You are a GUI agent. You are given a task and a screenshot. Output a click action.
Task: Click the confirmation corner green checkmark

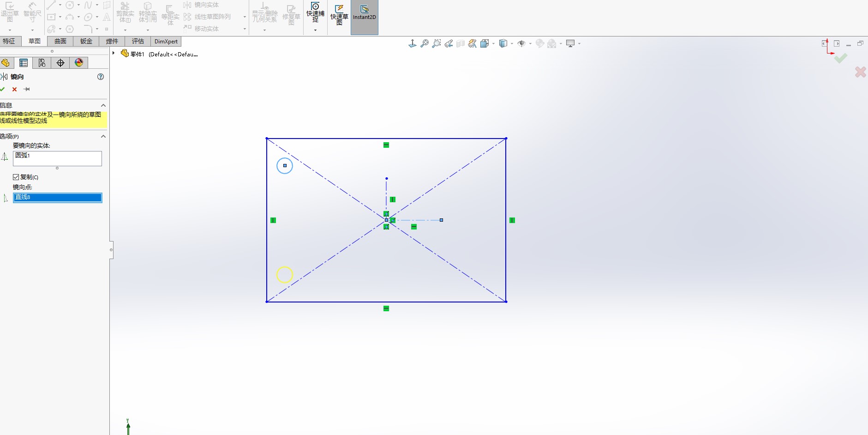[x=841, y=58]
